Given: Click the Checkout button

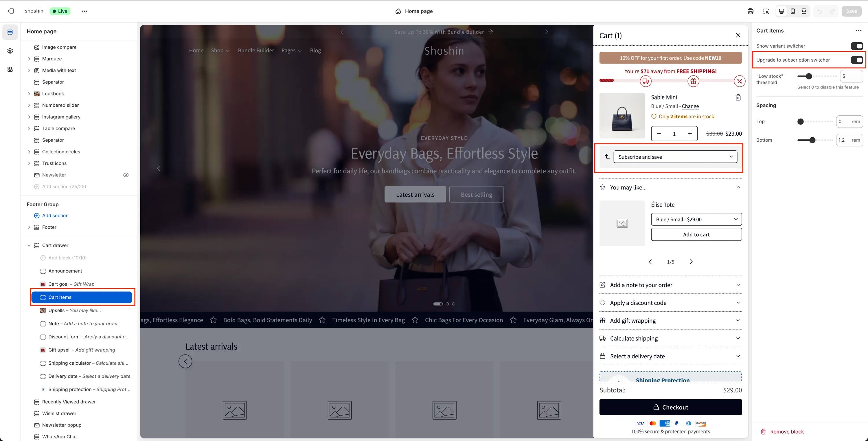Looking at the screenshot, I should (x=670, y=407).
